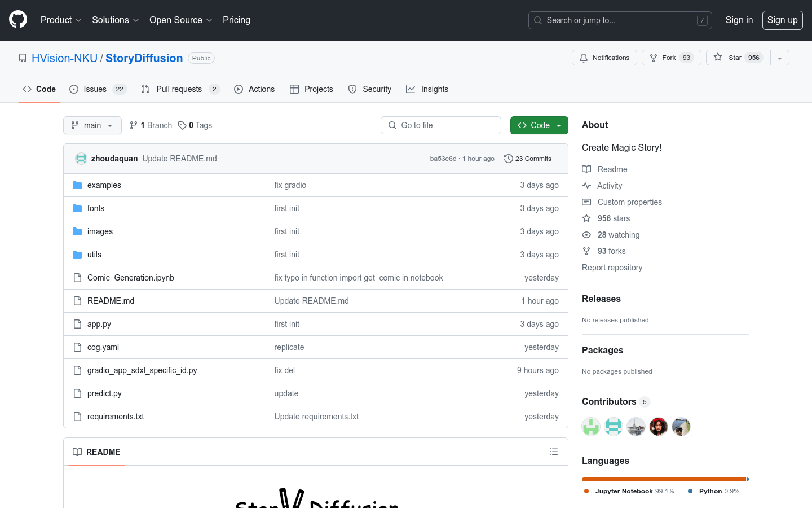This screenshot has height=508, width=812.
Task: Click the book icon next to Readme
Action: 586,169
